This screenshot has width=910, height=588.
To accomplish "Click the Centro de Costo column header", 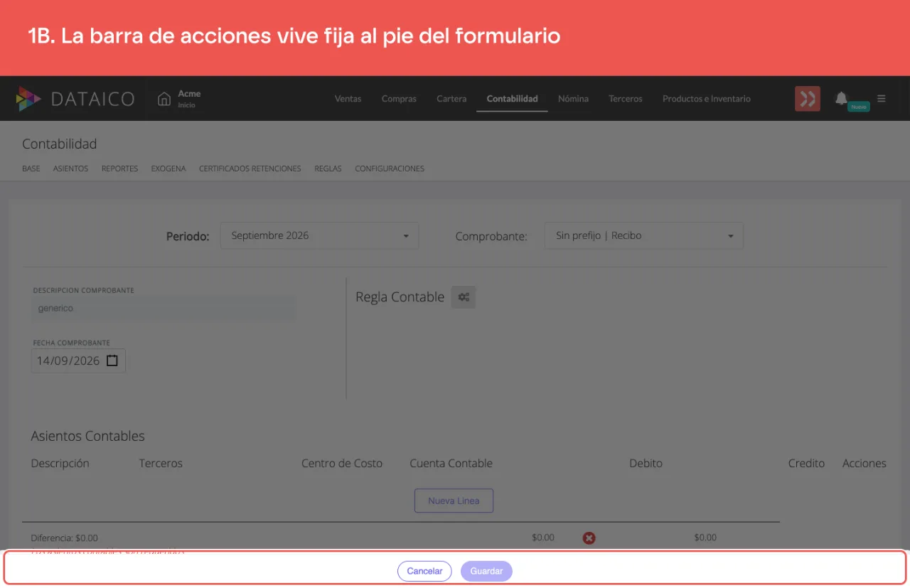I will (342, 464).
